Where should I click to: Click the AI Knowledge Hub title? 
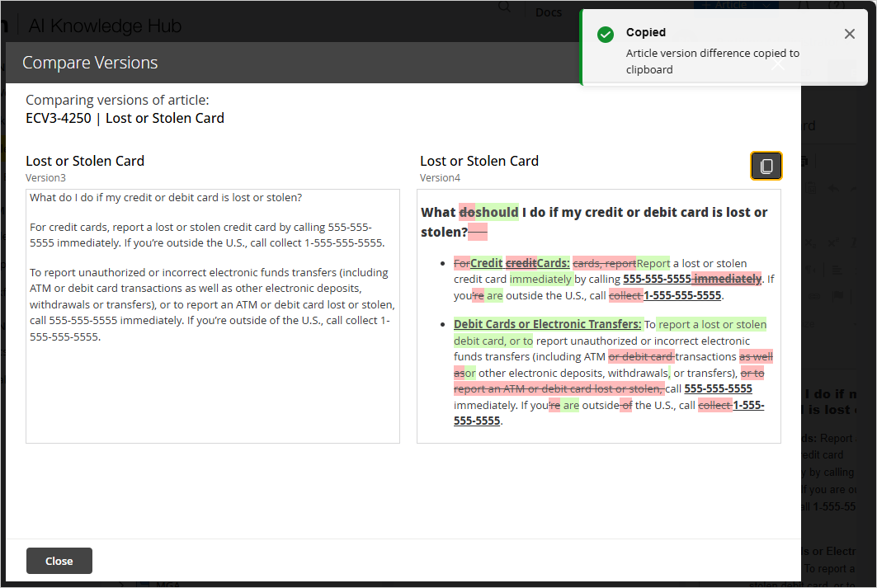(x=105, y=26)
